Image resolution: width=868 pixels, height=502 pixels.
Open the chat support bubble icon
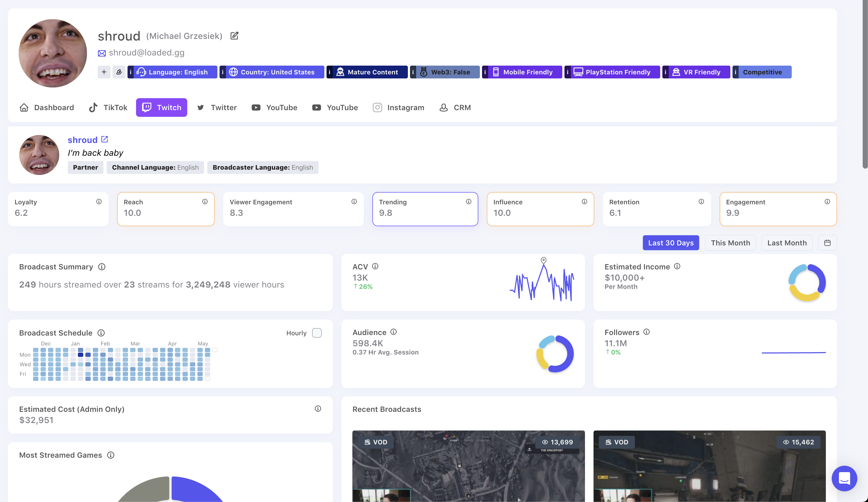click(x=844, y=478)
